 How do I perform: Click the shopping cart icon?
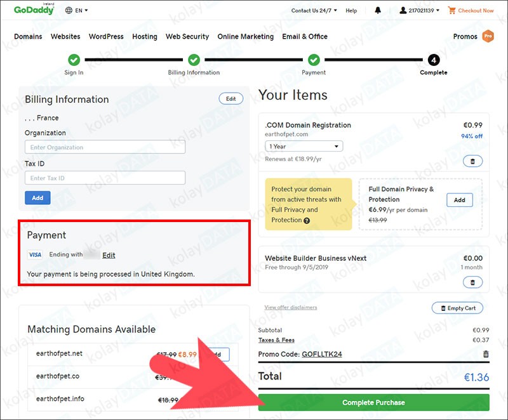click(x=451, y=10)
